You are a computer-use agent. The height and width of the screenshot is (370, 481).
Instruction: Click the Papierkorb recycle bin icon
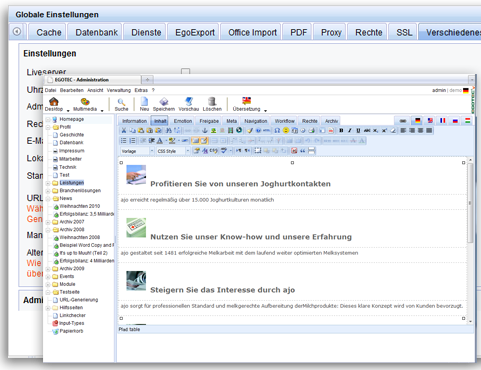click(55, 331)
